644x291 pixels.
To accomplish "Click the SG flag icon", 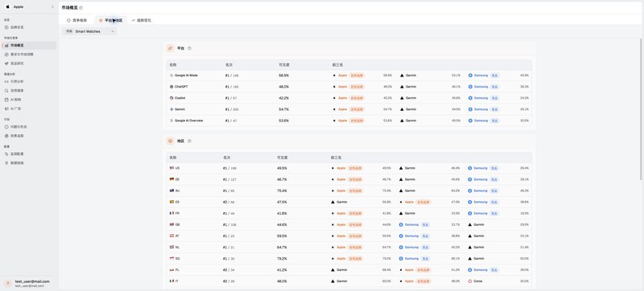I will (171, 258).
